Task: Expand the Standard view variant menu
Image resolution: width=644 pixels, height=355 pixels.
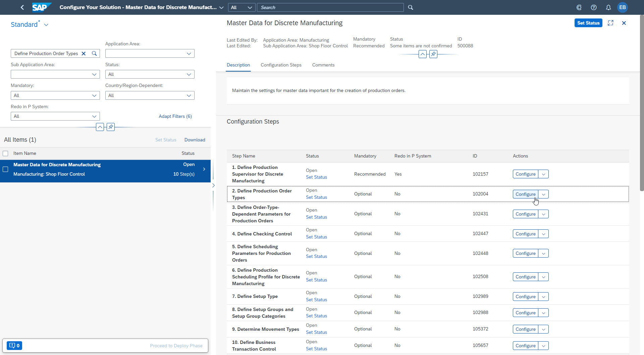Action: (46, 25)
